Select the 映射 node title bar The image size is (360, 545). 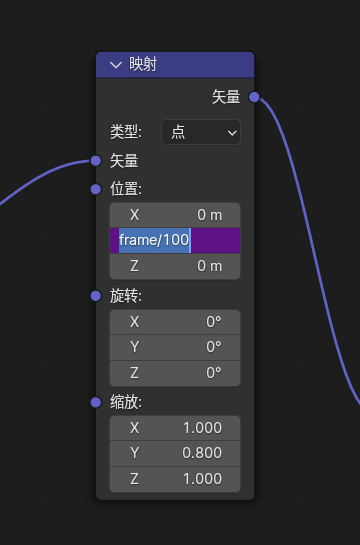coord(175,65)
